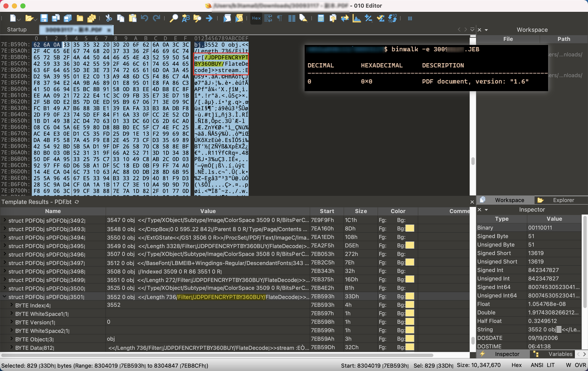
Task: Click the Close All files icon
Action: (x=92, y=18)
